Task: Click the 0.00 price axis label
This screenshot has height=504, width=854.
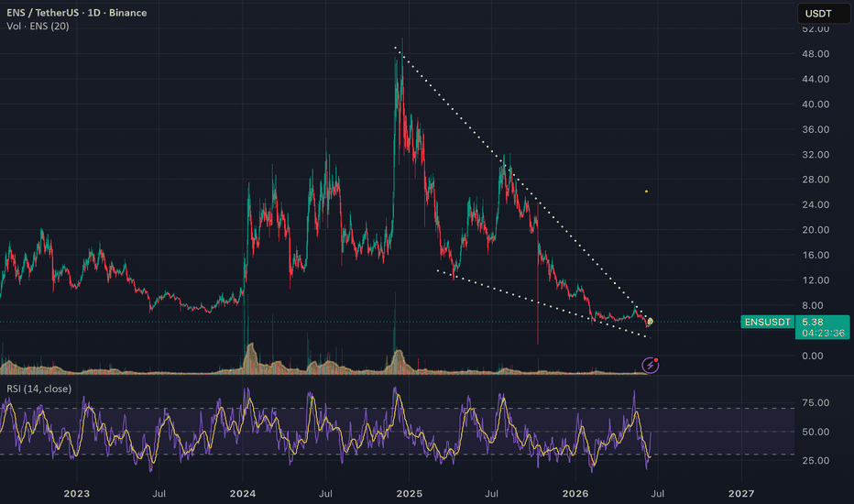Action: click(813, 356)
